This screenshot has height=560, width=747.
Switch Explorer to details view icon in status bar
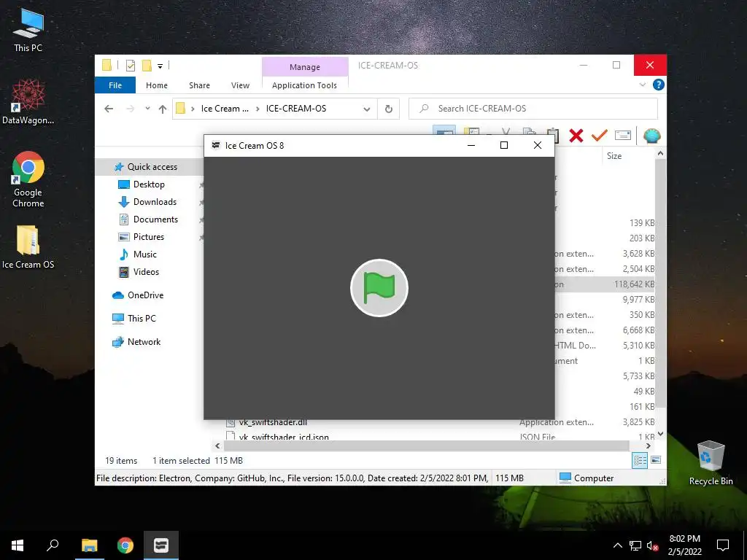pos(640,460)
